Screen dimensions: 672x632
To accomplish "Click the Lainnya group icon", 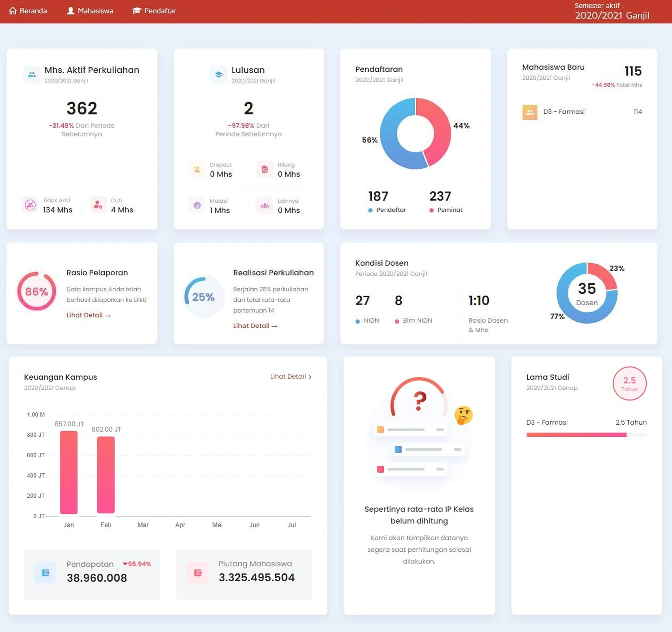I will (265, 205).
